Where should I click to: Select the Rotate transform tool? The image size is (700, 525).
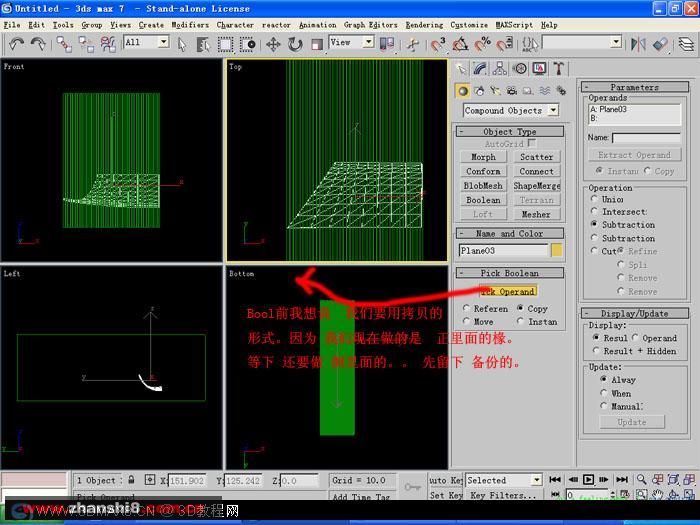295,44
